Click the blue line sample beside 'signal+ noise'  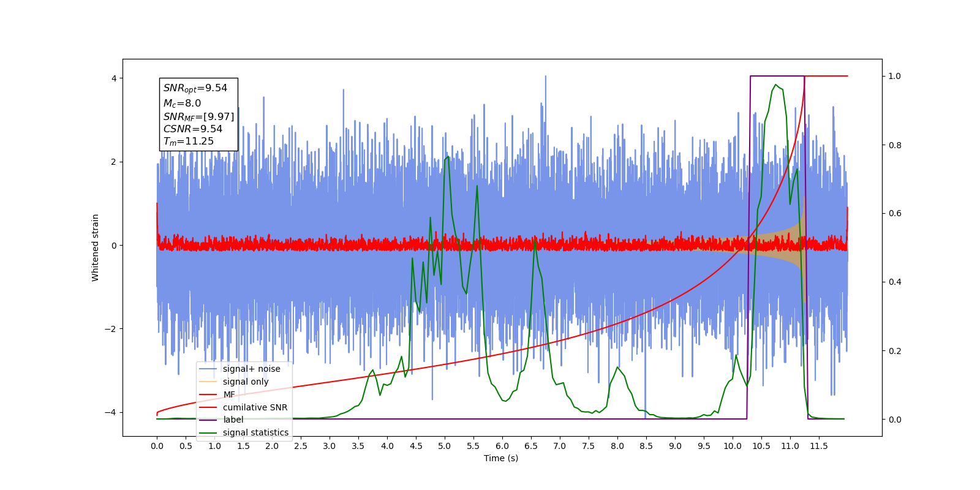point(208,369)
